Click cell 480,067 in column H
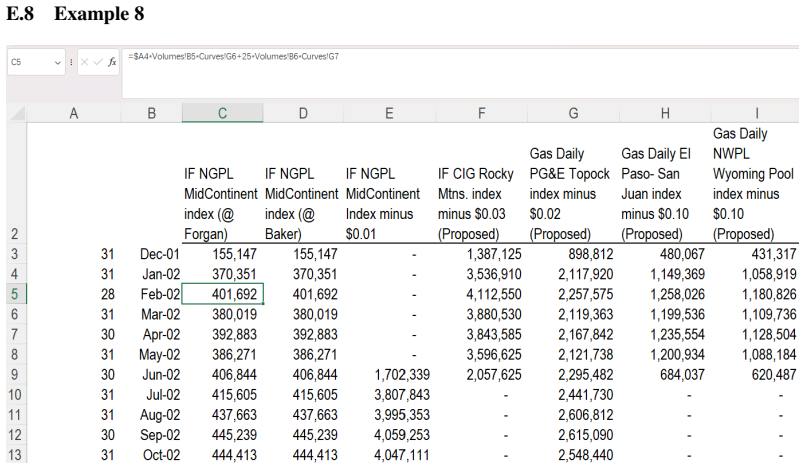Viewport: 805px width, 469px height. tap(682, 254)
